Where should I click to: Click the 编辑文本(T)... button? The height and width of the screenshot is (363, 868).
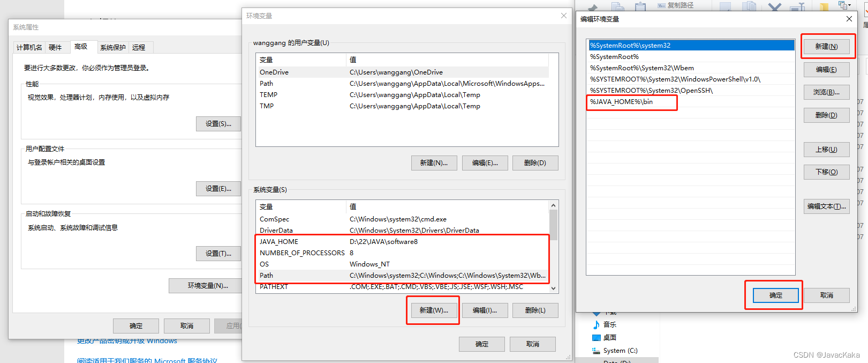point(827,206)
